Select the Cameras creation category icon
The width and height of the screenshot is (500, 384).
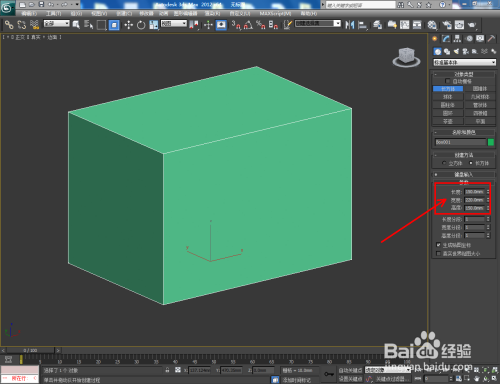[x=466, y=51]
